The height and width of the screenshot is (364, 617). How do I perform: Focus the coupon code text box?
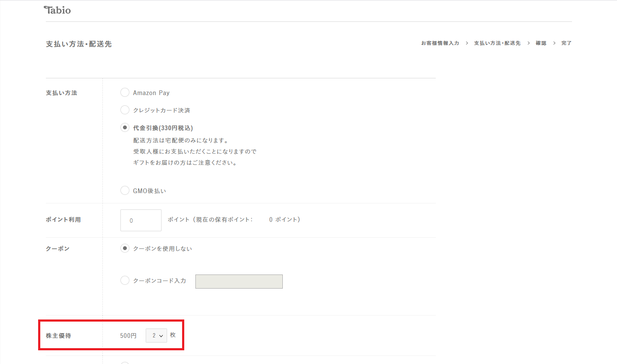tap(239, 281)
